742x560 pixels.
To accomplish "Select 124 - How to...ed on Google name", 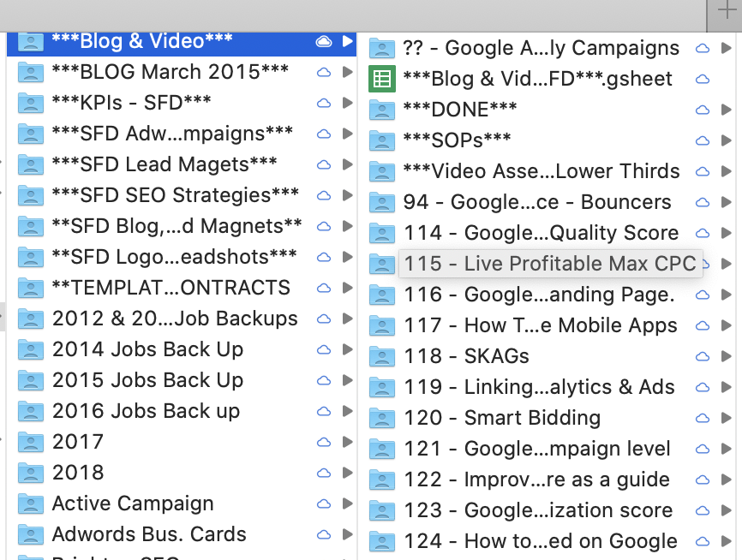I will (x=541, y=541).
